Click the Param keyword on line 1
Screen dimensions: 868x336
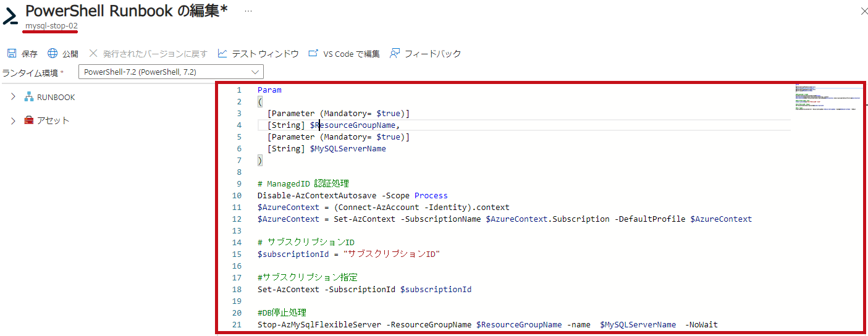point(269,90)
